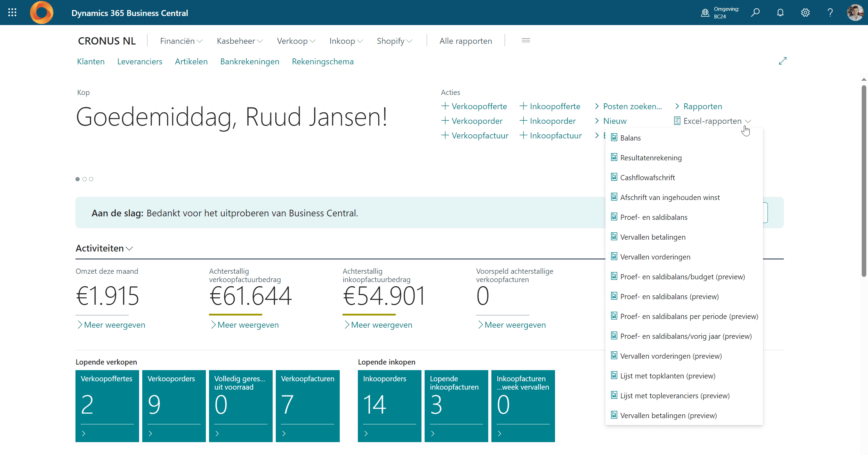Click the CRONUS NL company name

(x=107, y=41)
